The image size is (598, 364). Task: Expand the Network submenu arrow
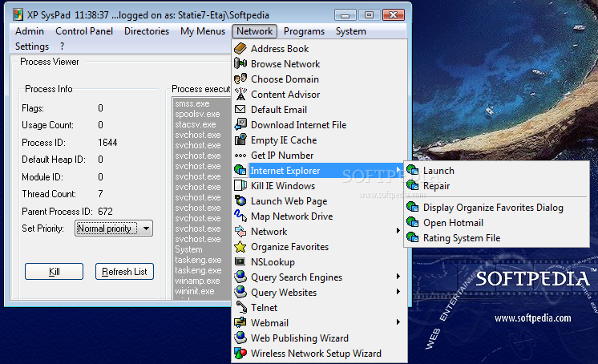tap(398, 231)
